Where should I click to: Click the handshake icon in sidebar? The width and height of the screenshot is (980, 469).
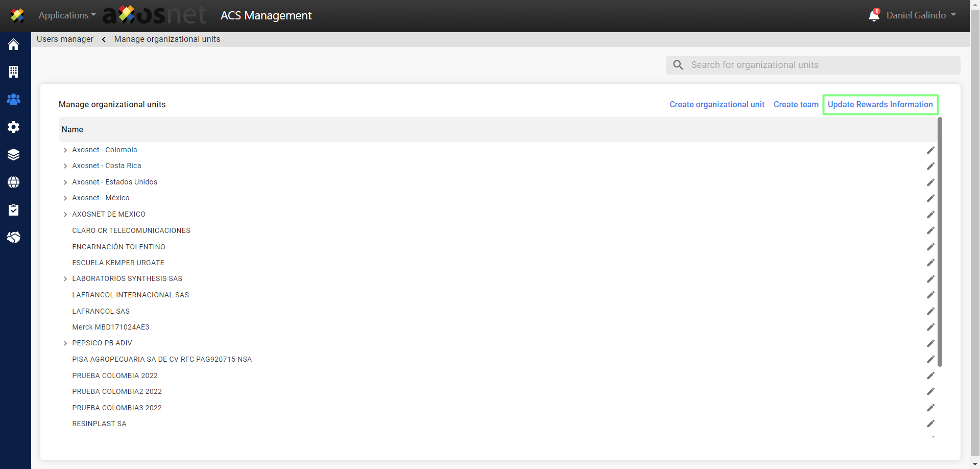[14, 237]
